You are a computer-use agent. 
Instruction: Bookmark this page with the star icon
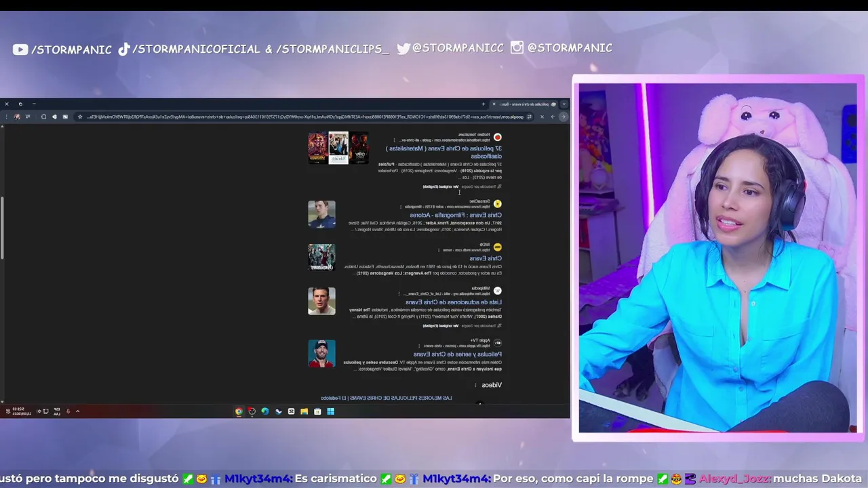point(80,117)
